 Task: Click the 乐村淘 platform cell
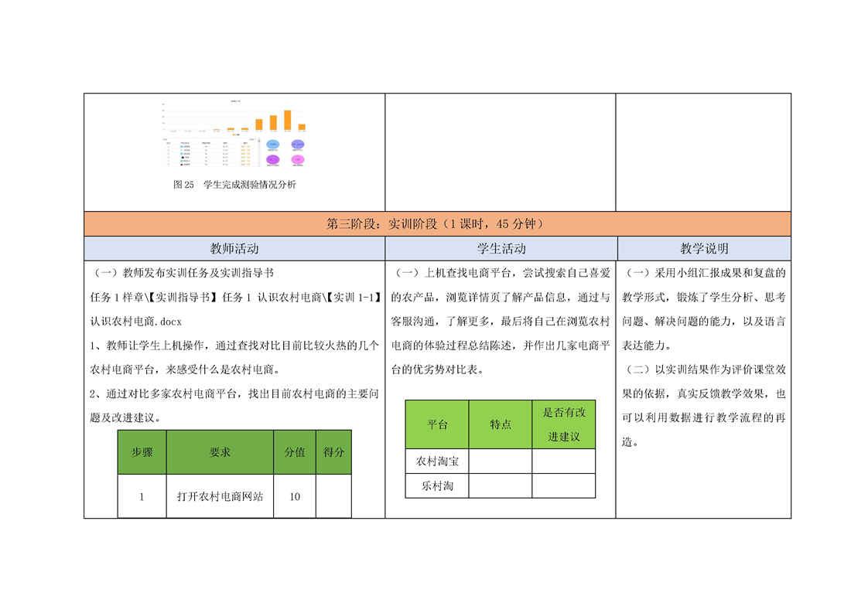pyautogui.click(x=437, y=486)
